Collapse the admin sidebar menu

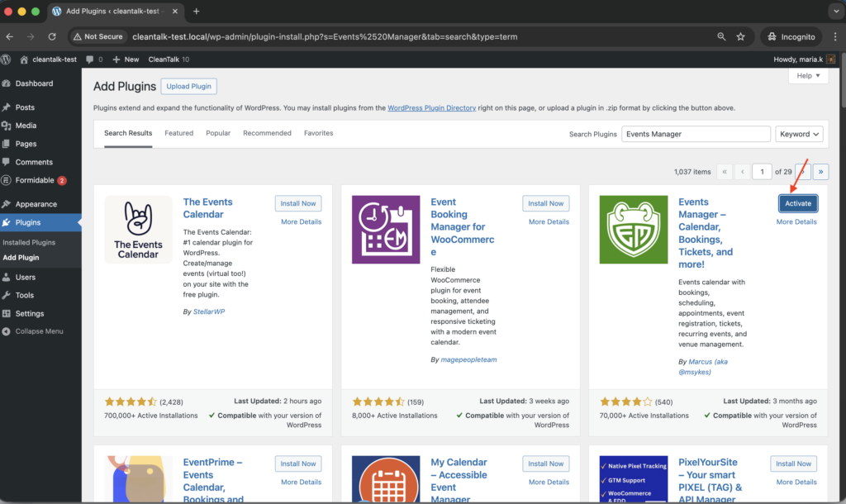point(38,331)
